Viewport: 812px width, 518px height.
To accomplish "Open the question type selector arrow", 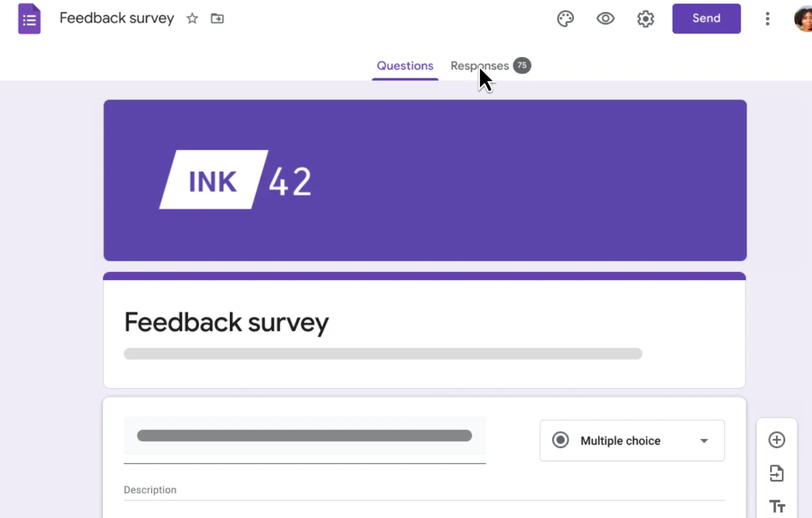I will tap(703, 440).
